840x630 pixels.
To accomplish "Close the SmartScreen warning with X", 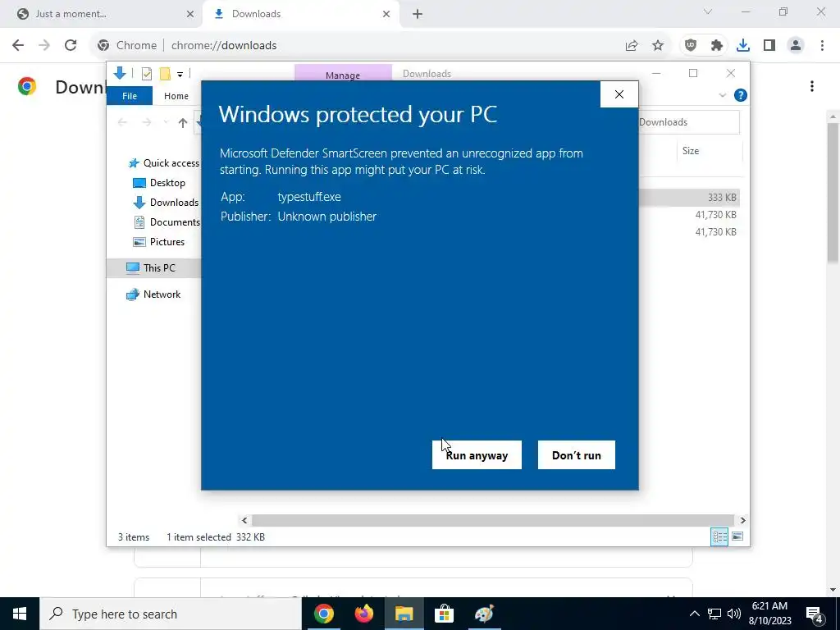I will 619,94.
